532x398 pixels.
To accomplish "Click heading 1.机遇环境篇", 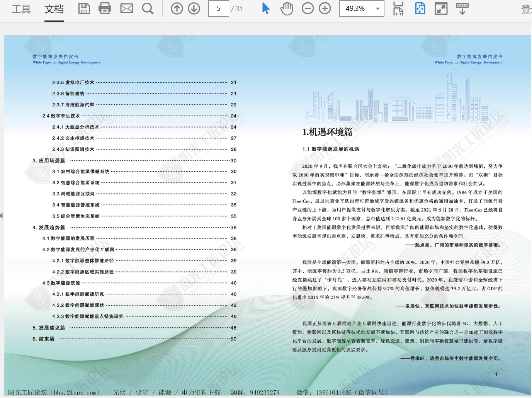I will [x=327, y=132].
